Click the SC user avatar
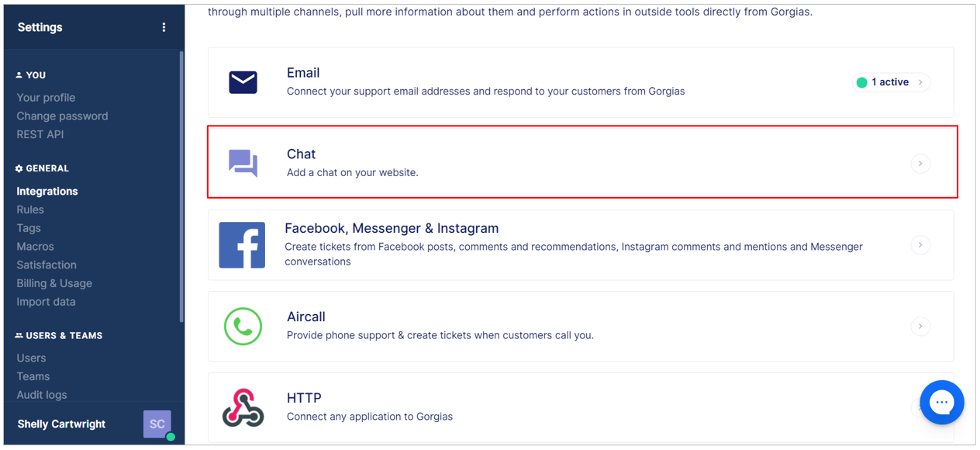The height and width of the screenshot is (450, 980). coord(157,424)
